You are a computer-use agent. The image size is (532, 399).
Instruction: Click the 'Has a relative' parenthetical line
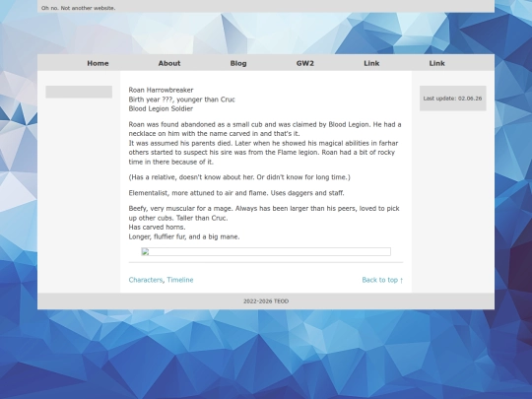tap(239, 177)
